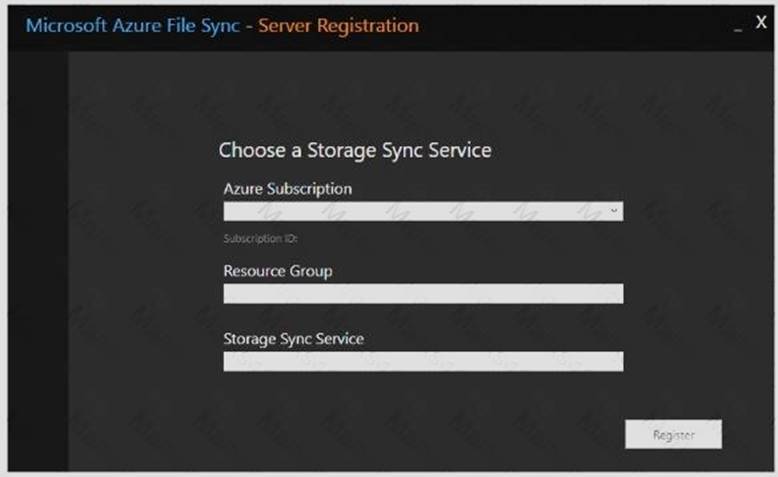This screenshot has width=778, height=477.
Task: Open the Storage Sync Service combo box
Action: [422, 361]
